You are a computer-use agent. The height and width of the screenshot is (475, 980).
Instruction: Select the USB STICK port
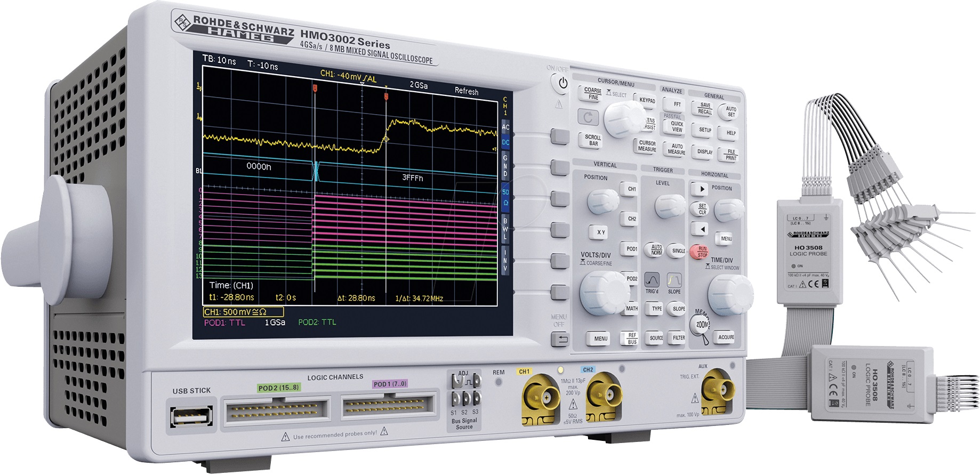coord(191,416)
